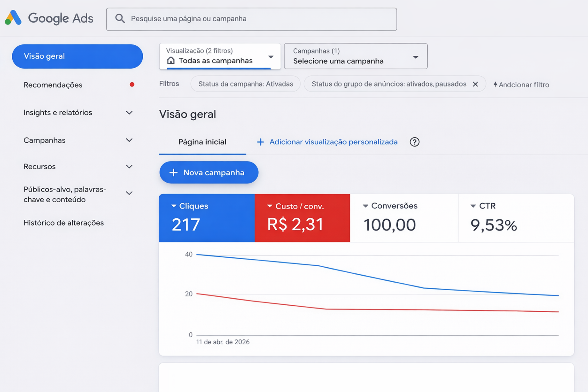Click the search magnifier icon
This screenshot has height=392, width=588.
[120, 18]
